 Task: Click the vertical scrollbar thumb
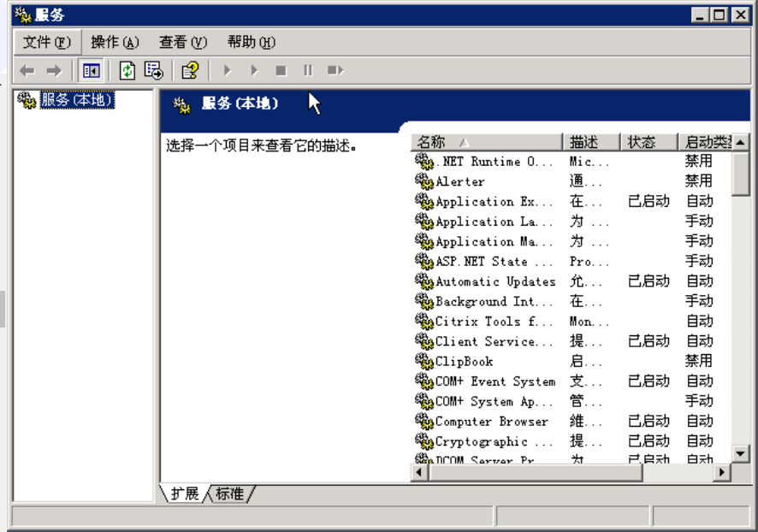[x=740, y=174]
